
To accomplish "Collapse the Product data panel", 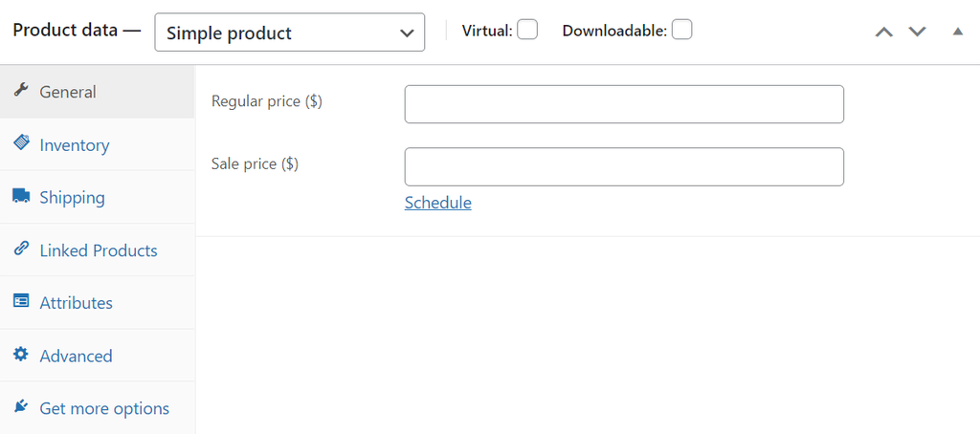I will 957,32.
